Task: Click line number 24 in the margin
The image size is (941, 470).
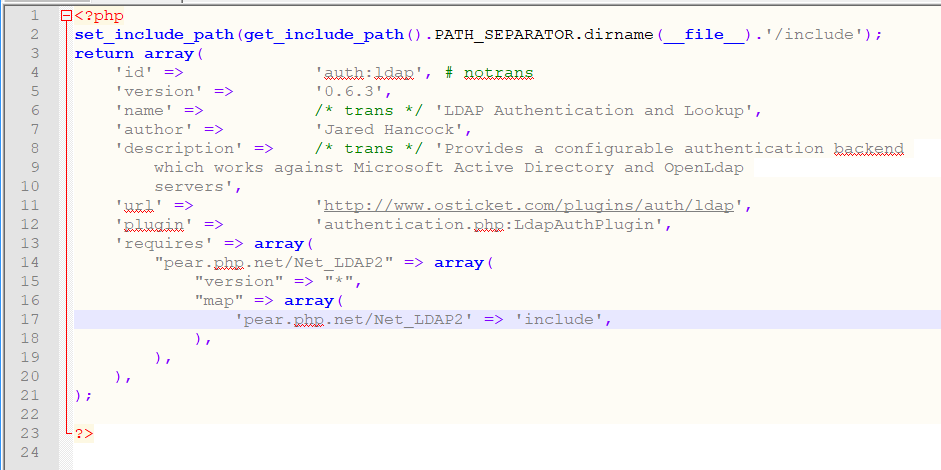Action: point(32,452)
